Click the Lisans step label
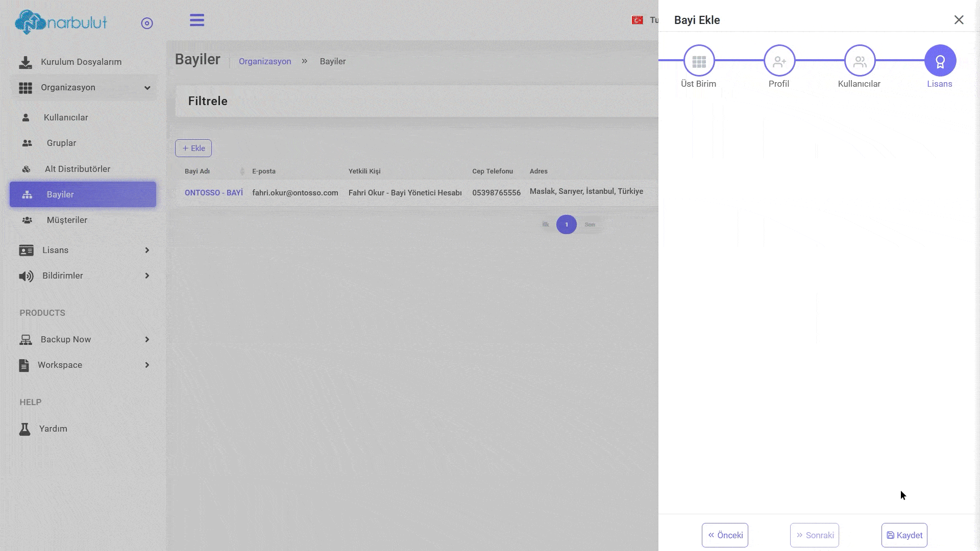 pos(940,84)
